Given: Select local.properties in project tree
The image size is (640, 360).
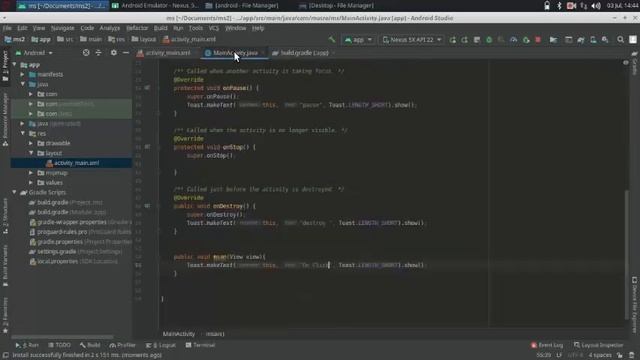Looking at the screenshot, I should pyautogui.click(x=57, y=261).
